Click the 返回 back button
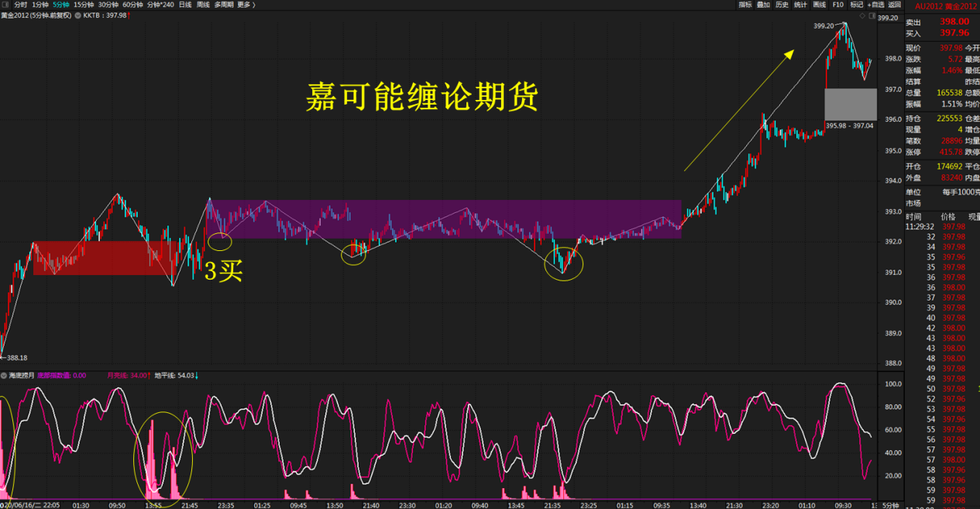Screen dimensions: 980x509 point(894,5)
